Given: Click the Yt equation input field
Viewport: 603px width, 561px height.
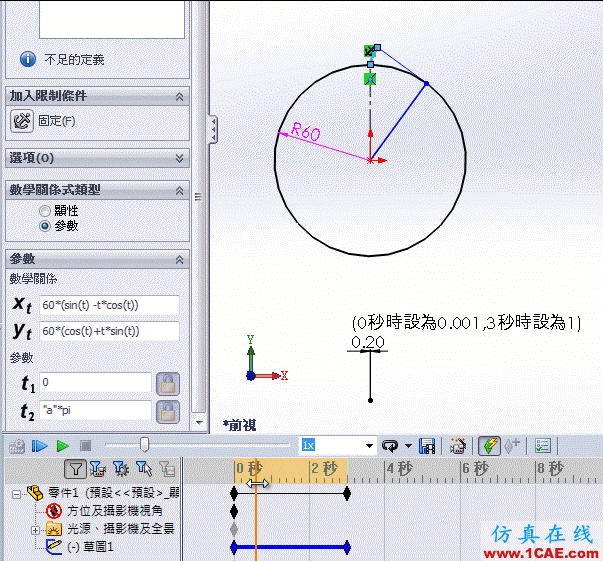Looking at the screenshot, I should [109, 331].
